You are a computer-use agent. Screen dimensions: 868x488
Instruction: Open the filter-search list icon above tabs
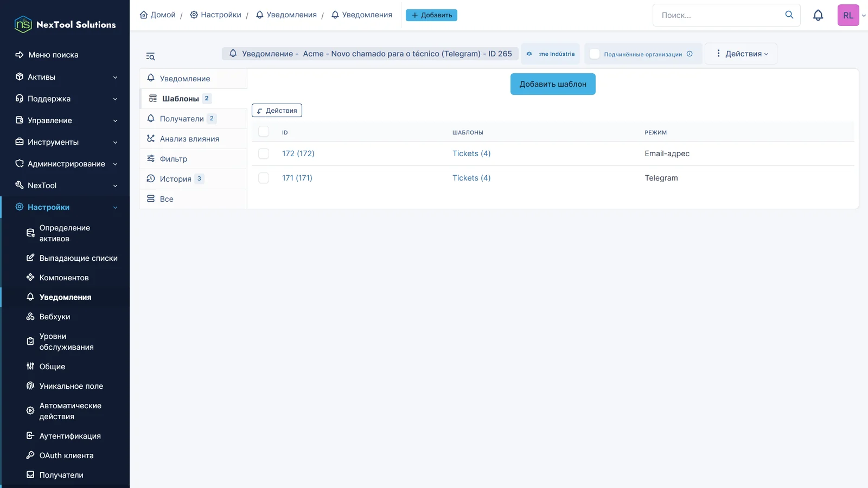click(x=150, y=56)
